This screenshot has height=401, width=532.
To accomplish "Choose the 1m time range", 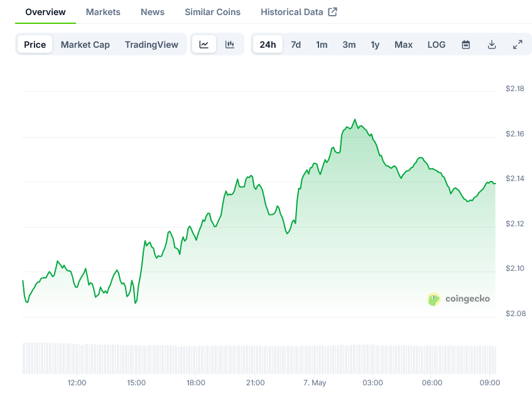I will click(322, 45).
